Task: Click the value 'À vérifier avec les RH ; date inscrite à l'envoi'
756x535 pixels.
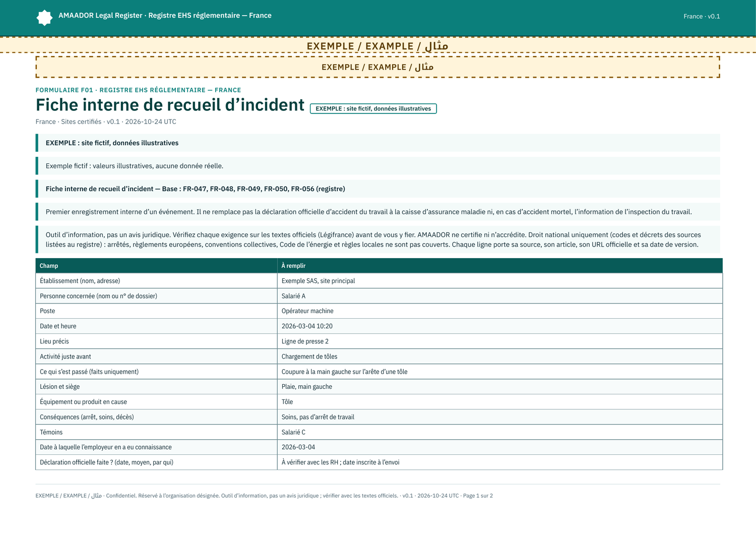Action: point(341,462)
